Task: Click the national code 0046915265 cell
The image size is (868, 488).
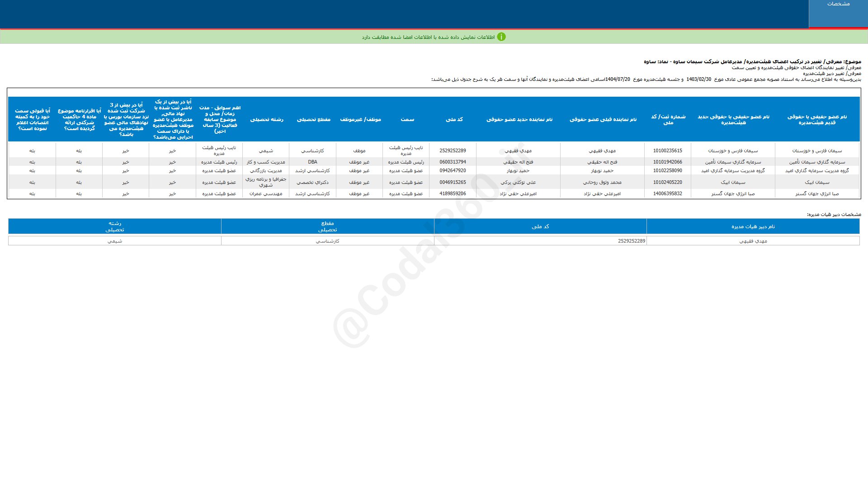Action: point(453,183)
